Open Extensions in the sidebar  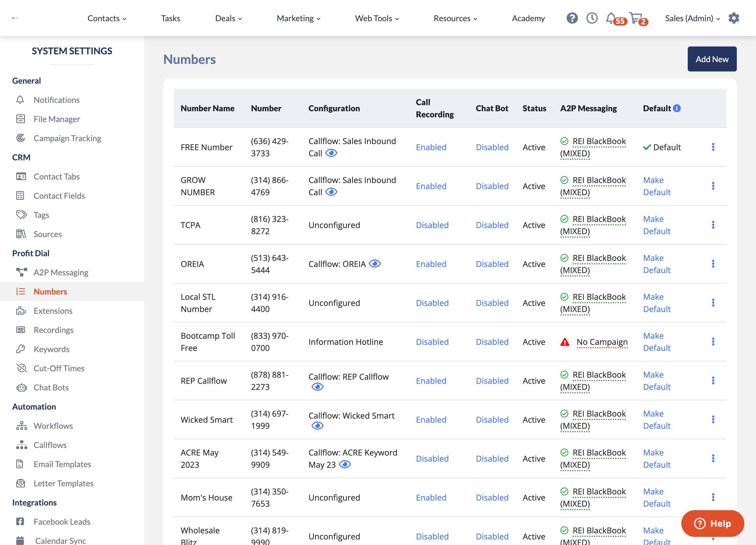click(x=53, y=311)
